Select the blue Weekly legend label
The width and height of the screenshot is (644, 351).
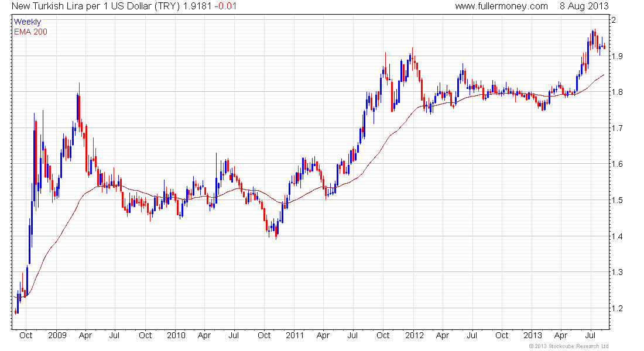pyautogui.click(x=28, y=22)
